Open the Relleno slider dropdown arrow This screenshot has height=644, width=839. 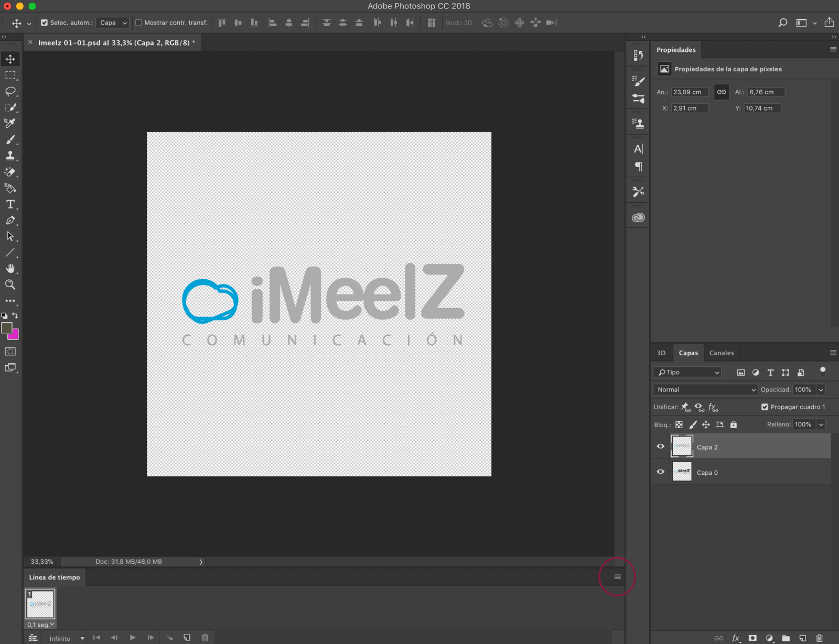[x=821, y=424]
